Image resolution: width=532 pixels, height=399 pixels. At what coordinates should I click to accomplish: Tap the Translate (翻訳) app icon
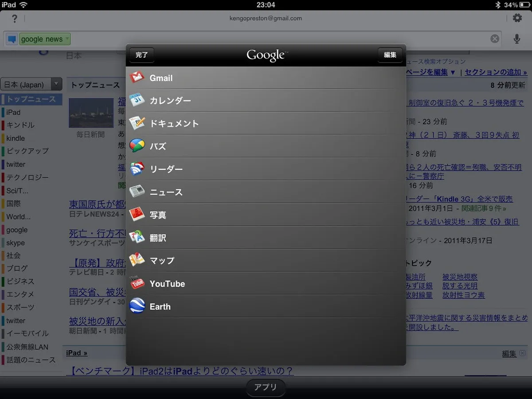(x=137, y=238)
